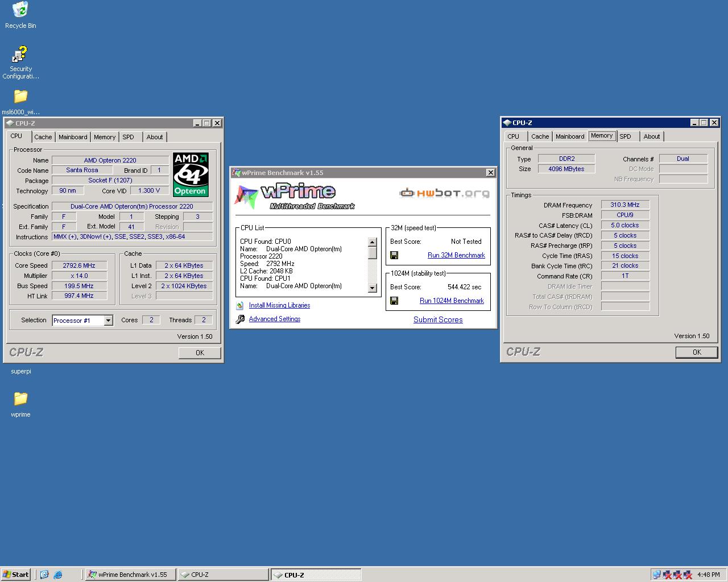Click the hwbot.org logo
This screenshot has width=728, height=582.
444,193
